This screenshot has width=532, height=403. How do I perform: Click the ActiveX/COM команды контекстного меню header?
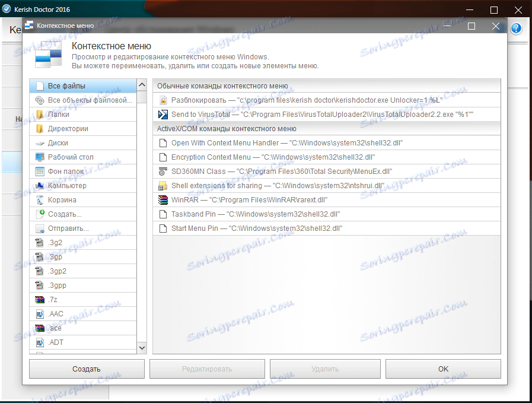point(327,129)
